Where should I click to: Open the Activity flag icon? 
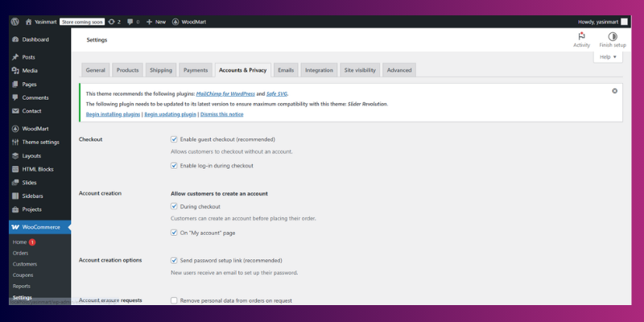click(x=581, y=36)
